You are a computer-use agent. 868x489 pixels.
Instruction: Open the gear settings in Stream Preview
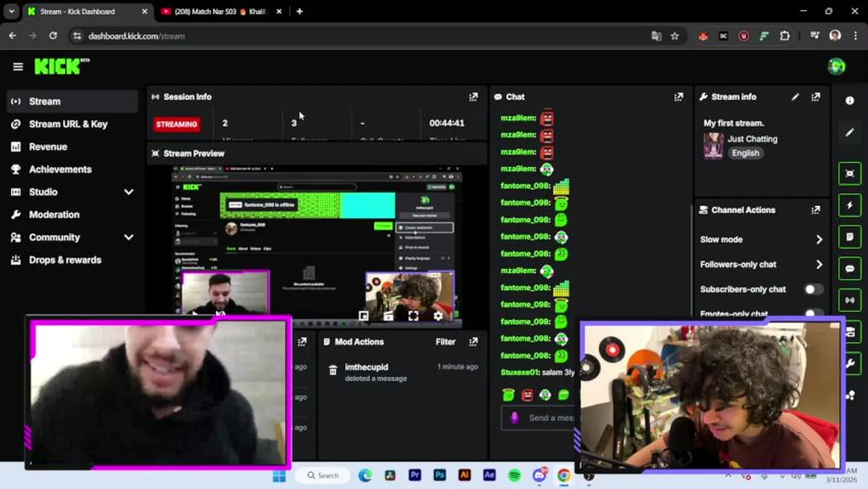pyautogui.click(x=438, y=316)
